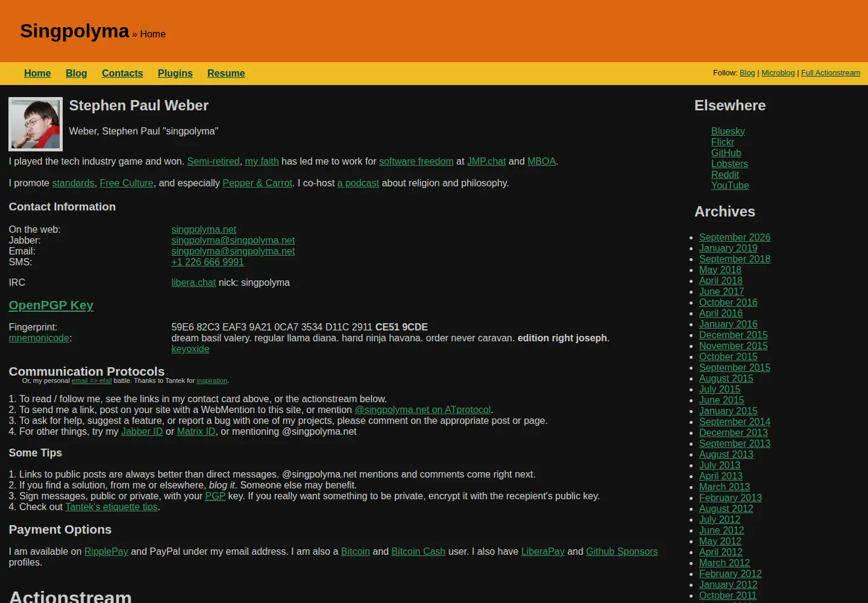The width and height of the screenshot is (868, 603).
Task: Select the PGP fingerprint text ending CE51 9CDE
Action: (x=300, y=327)
